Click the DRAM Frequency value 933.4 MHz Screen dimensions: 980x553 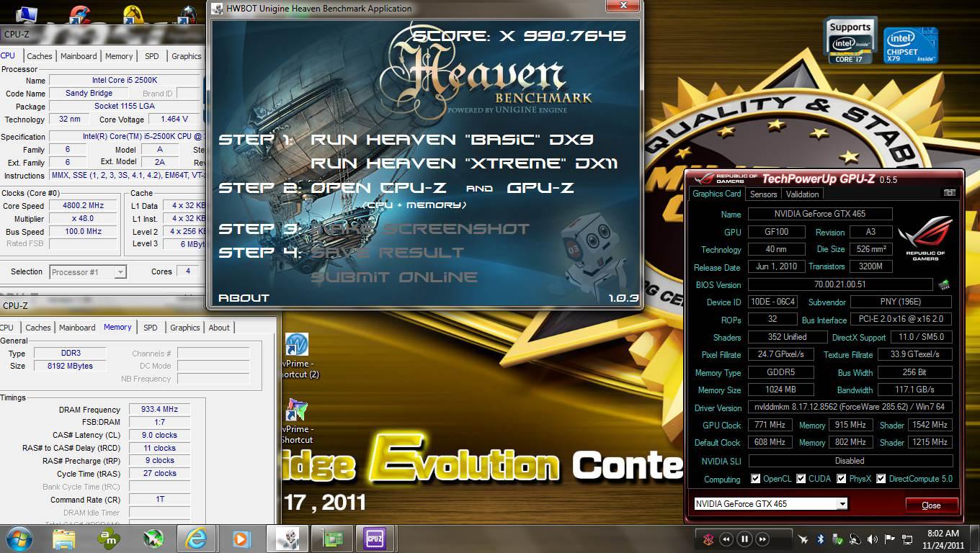coord(160,409)
